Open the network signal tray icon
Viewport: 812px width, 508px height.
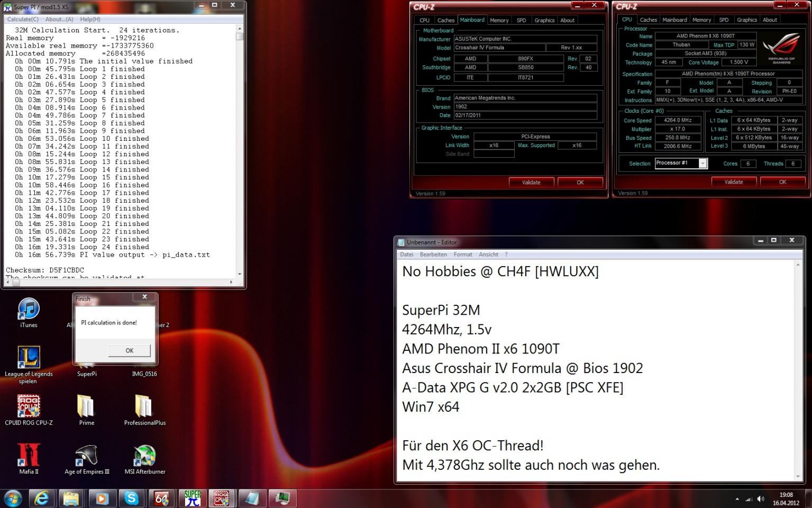pyautogui.click(x=749, y=499)
